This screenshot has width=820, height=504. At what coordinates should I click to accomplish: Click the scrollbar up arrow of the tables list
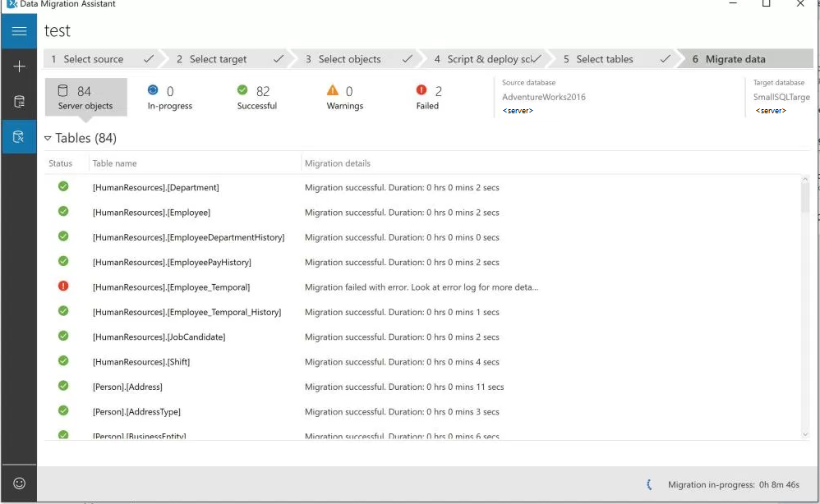[805, 180]
